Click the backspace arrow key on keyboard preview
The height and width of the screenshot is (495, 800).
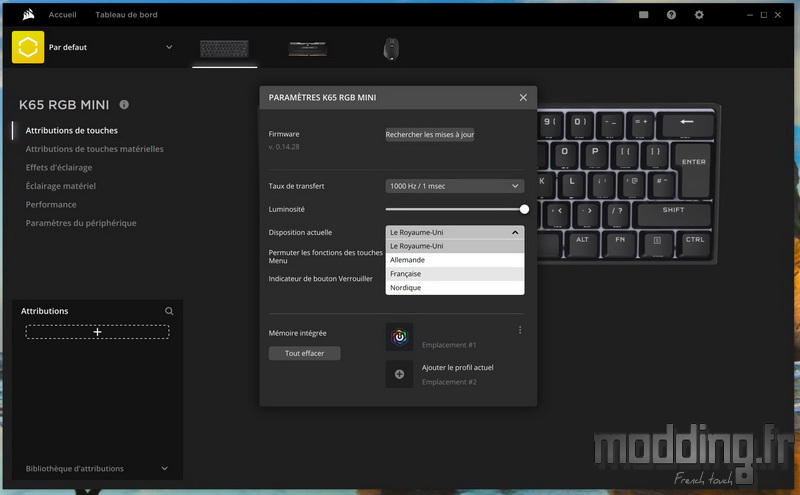687,125
